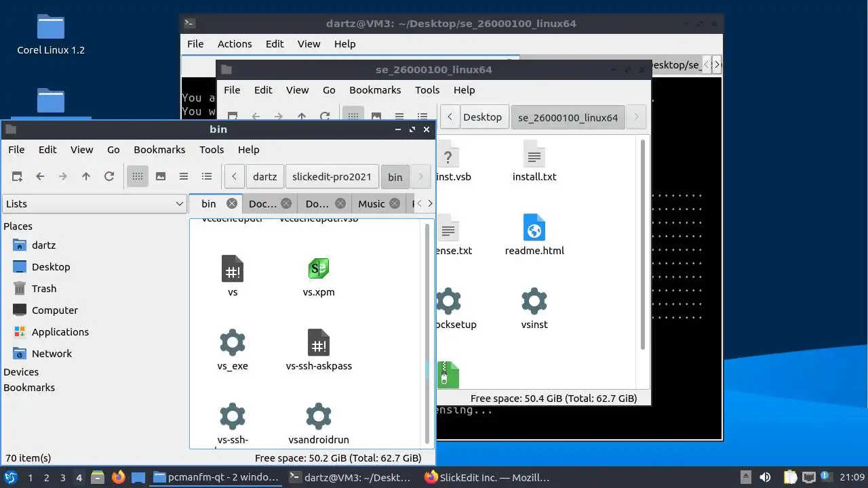Open dartz home in Places
This screenshot has width=868, height=488.
(x=43, y=245)
